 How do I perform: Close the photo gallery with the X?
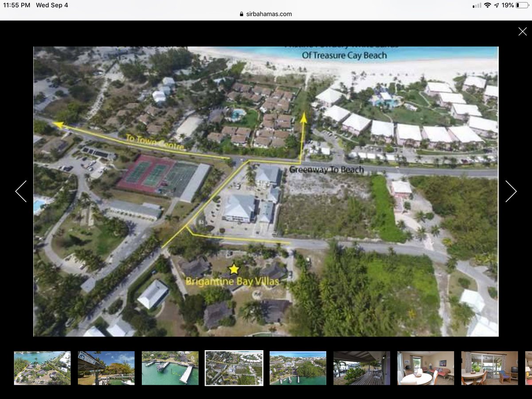point(523,31)
